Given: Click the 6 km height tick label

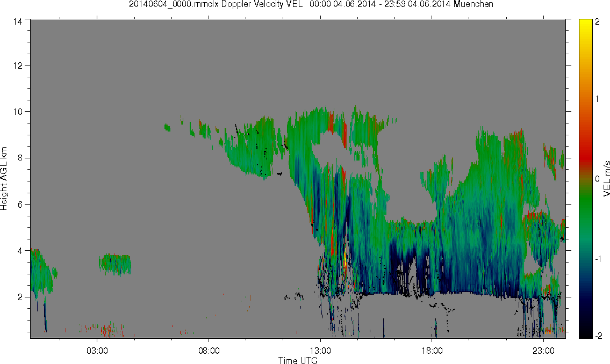Looking at the screenshot, I should click(x=19, y=205).
